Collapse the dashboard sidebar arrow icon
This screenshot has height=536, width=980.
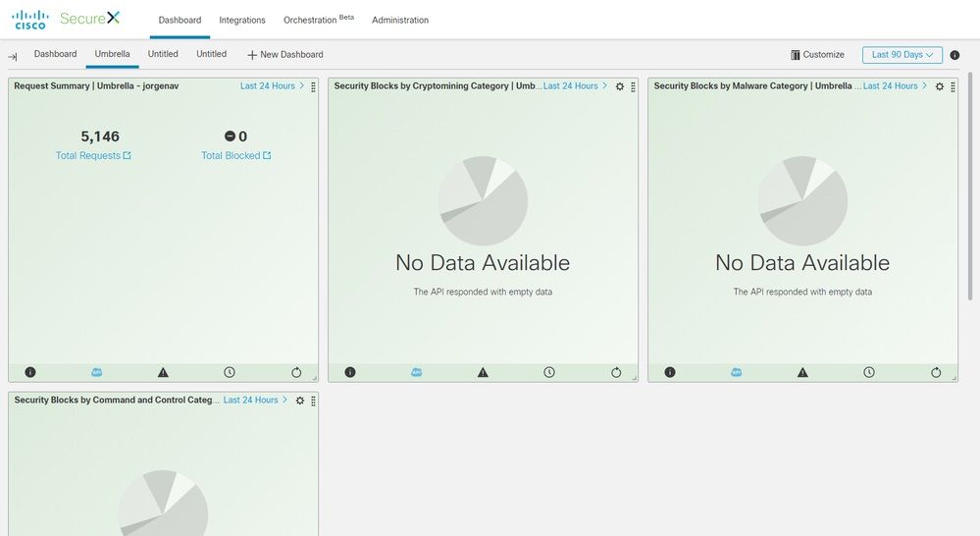tap(13, 56)
